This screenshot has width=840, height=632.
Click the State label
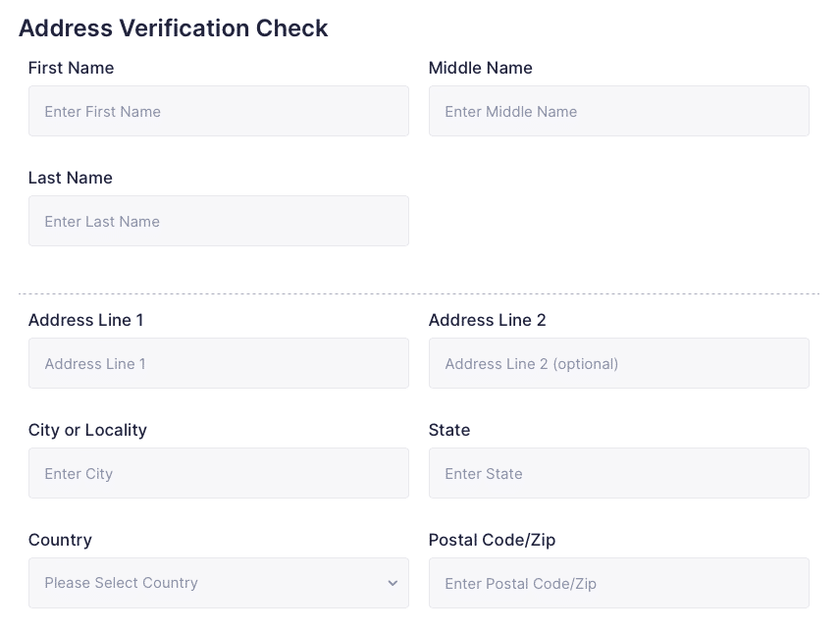(x=448, y=430)
